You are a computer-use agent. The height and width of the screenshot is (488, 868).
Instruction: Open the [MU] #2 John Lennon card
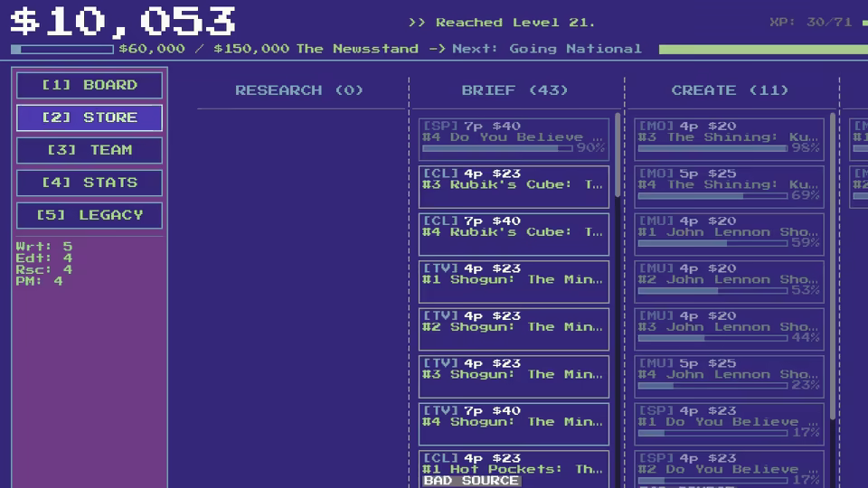coord(729,282)
